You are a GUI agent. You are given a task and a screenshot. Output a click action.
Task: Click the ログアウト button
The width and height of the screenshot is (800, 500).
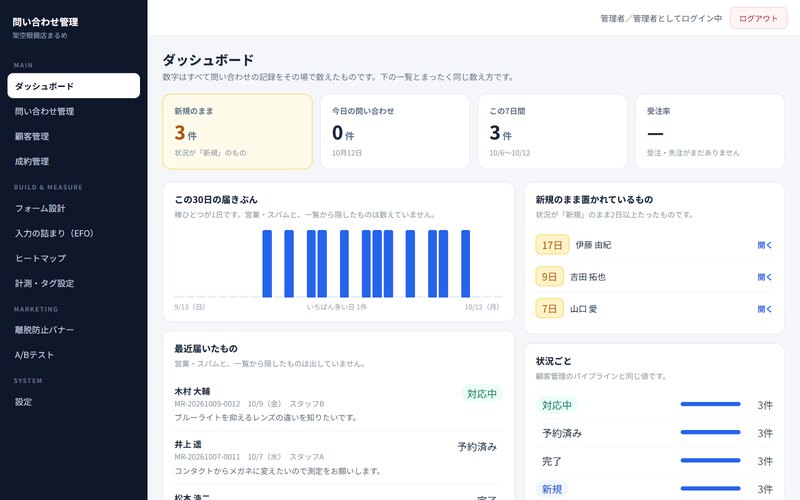(758, 18)
